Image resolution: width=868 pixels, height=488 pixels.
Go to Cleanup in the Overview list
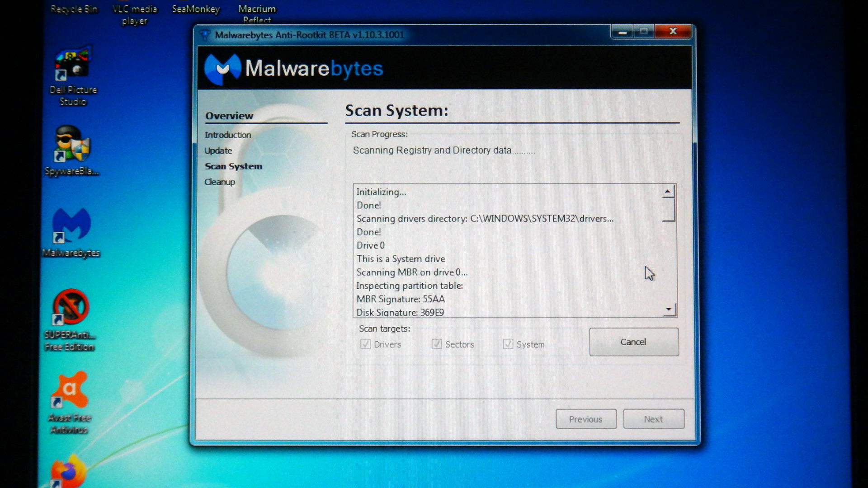(x=220, y=182)
